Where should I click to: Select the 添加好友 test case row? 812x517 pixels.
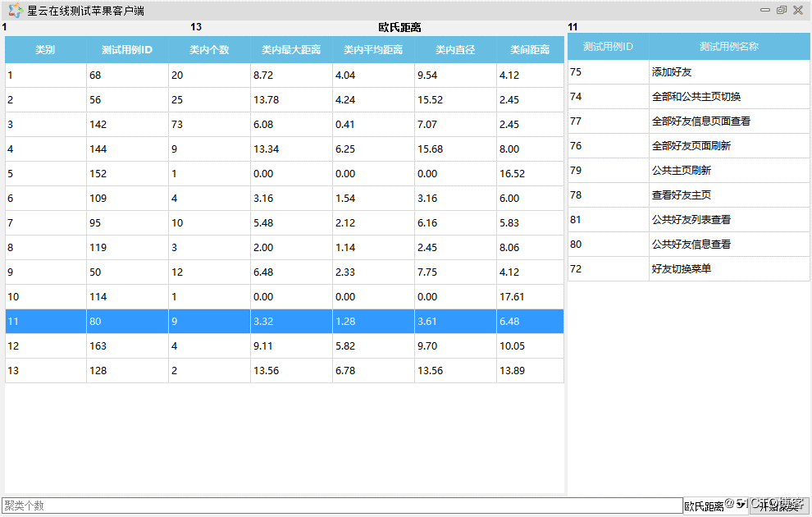(x=729, y=72)
